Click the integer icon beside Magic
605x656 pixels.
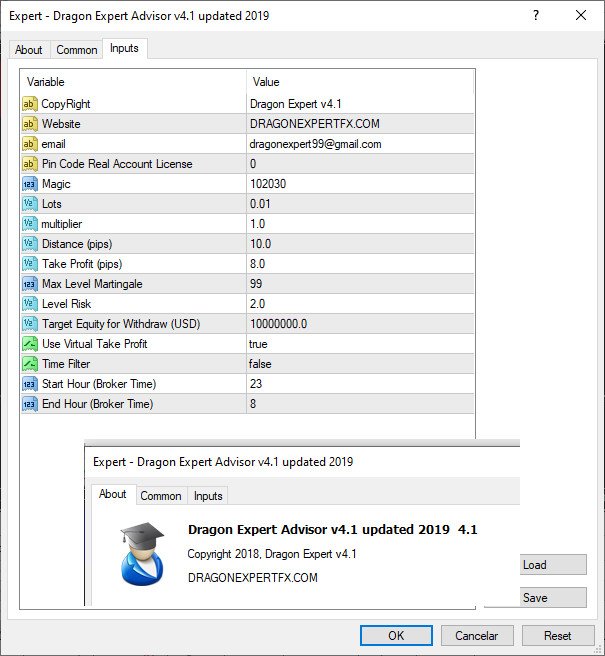click(30, 184)
